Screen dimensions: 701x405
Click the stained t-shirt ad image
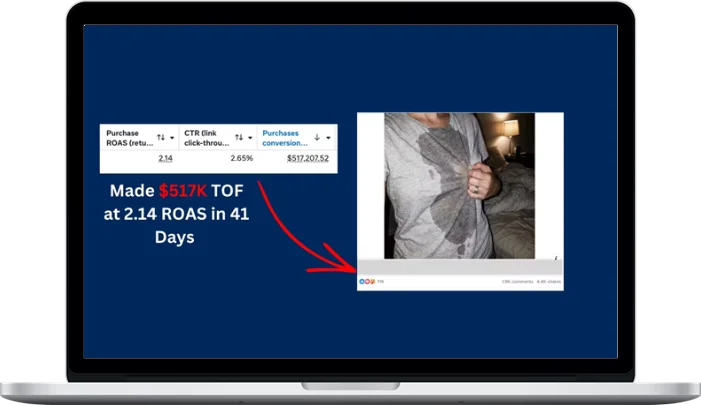460,185
